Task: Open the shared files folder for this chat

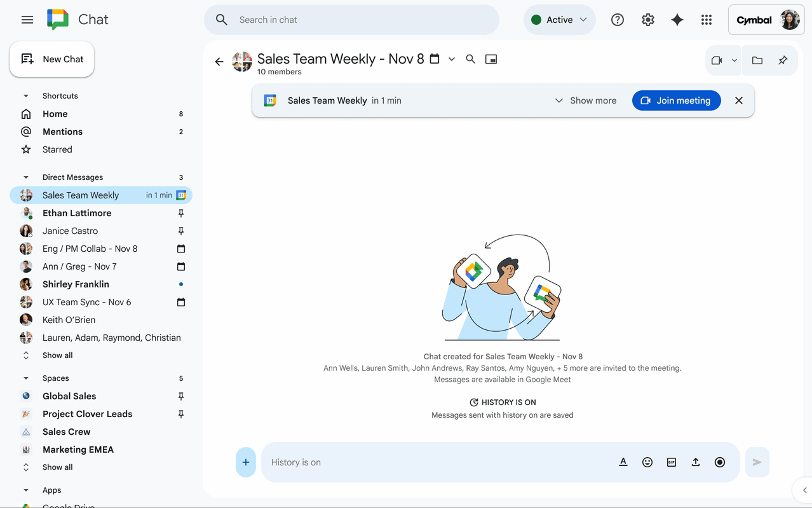Action: [757, 60]
